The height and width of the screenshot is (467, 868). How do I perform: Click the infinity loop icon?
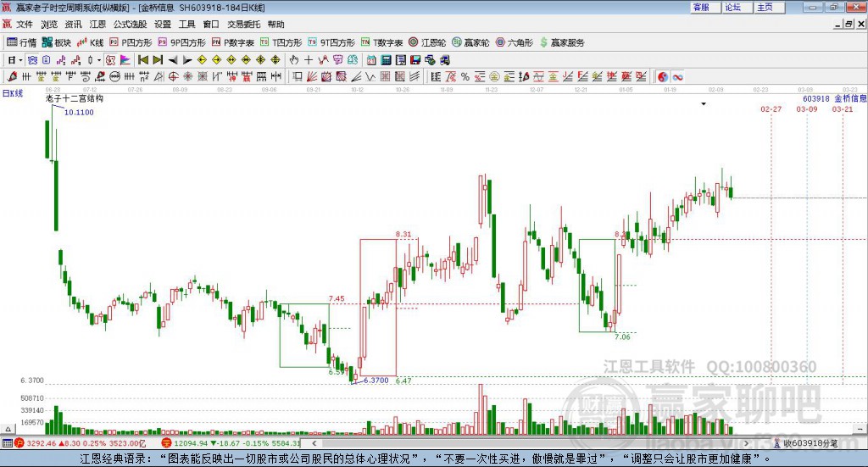(x=677, y=77)
